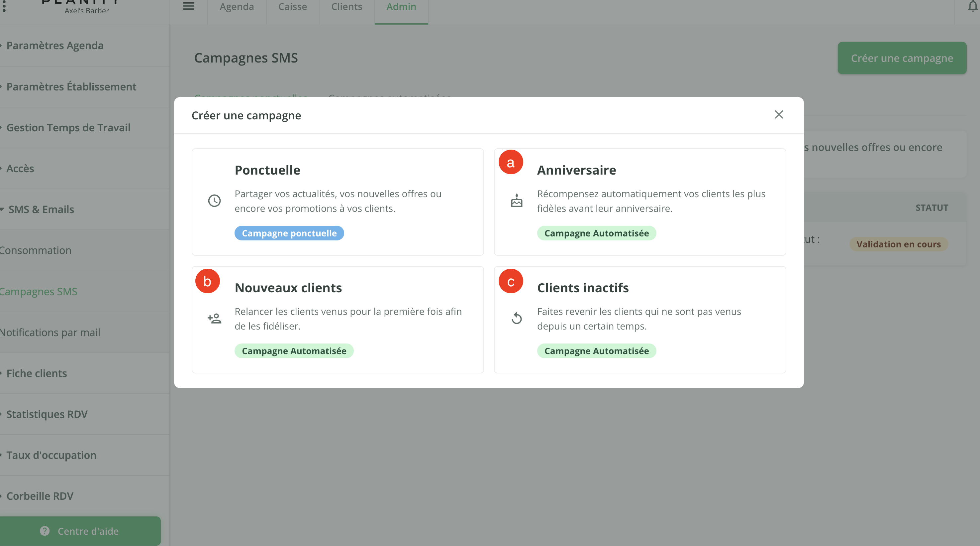Select the Anniversaire campaign title
980x546 pixels.
click(576, 170)
